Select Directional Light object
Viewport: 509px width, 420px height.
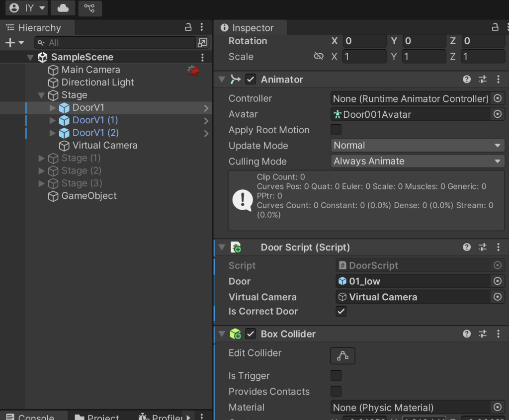[97, 83]
